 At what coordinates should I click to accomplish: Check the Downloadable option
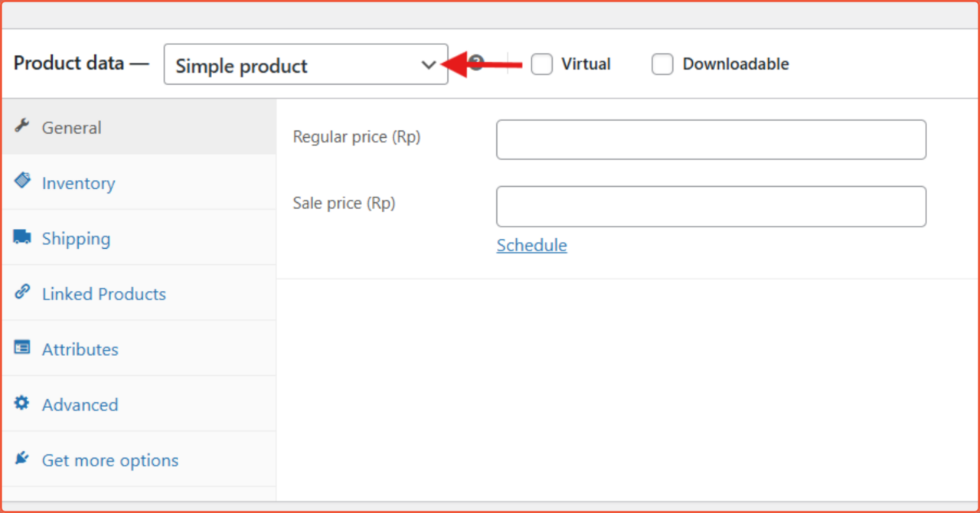pyautogui.click(x=662, y=64)
